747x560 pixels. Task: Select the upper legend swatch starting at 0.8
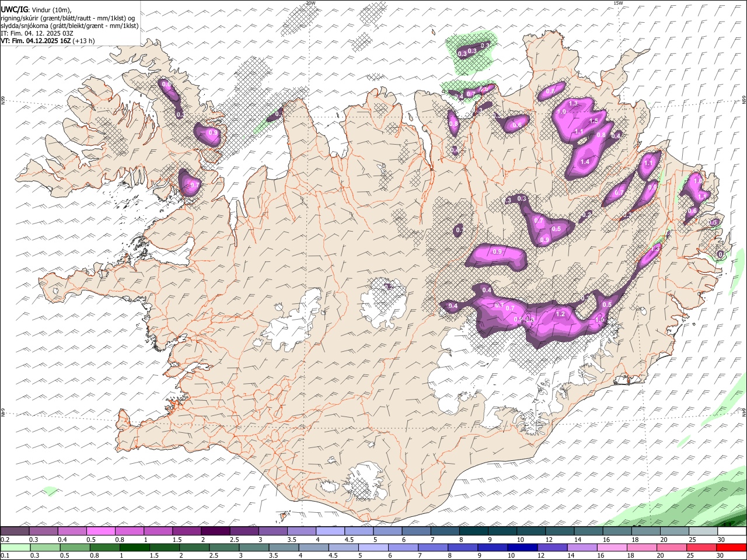tap(130, 531)
